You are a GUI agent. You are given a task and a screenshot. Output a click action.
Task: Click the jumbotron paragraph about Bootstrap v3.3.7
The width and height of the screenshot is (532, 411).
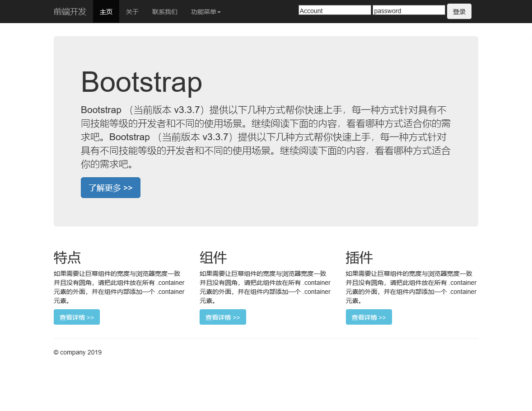[x=266, y=137]
